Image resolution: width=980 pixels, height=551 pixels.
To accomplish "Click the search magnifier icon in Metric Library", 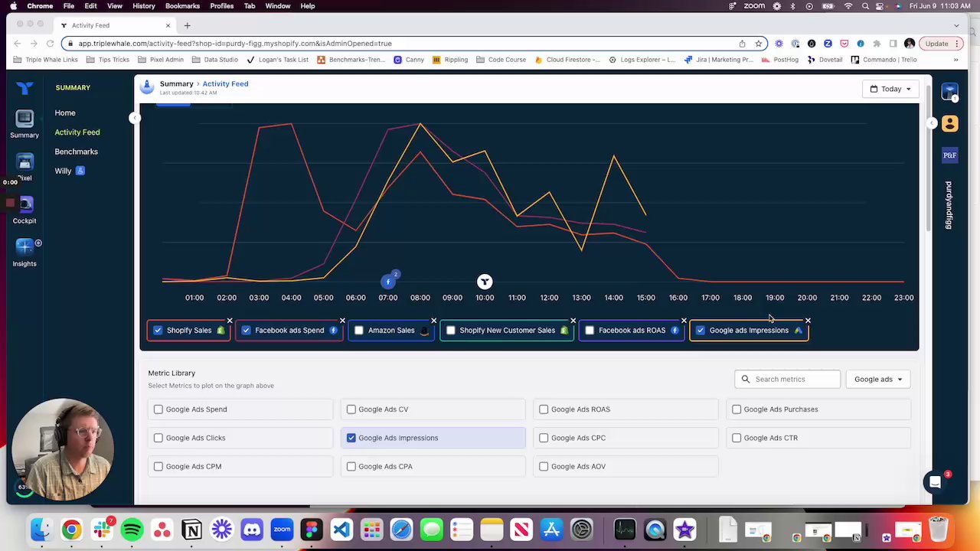I will (x=745, y=379).
